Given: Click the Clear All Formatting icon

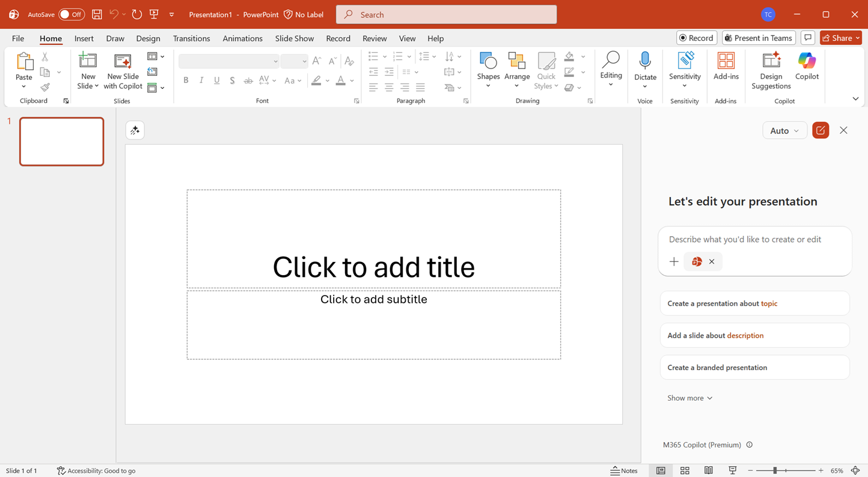Looking at the screenshot, I should click(x=349, y=61).
